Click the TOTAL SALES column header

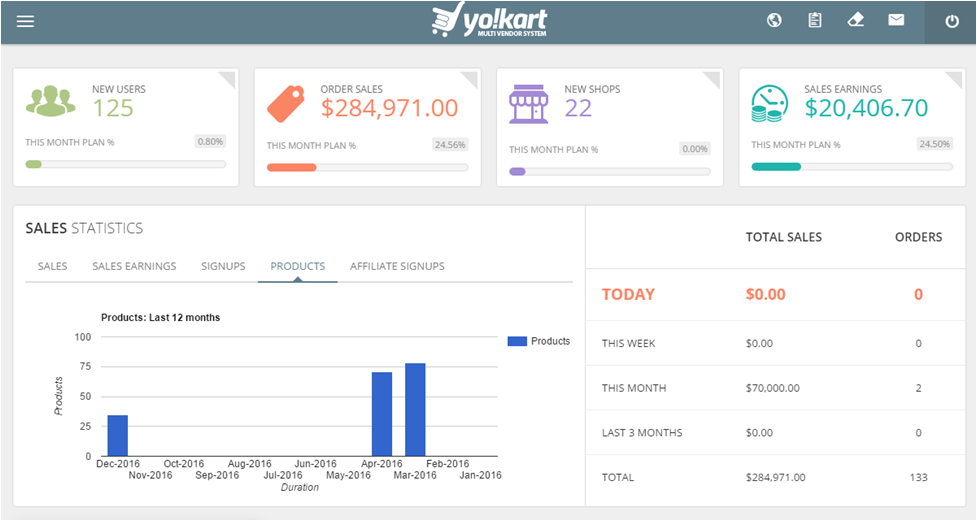pyautogui.click(x=784, y=237)
